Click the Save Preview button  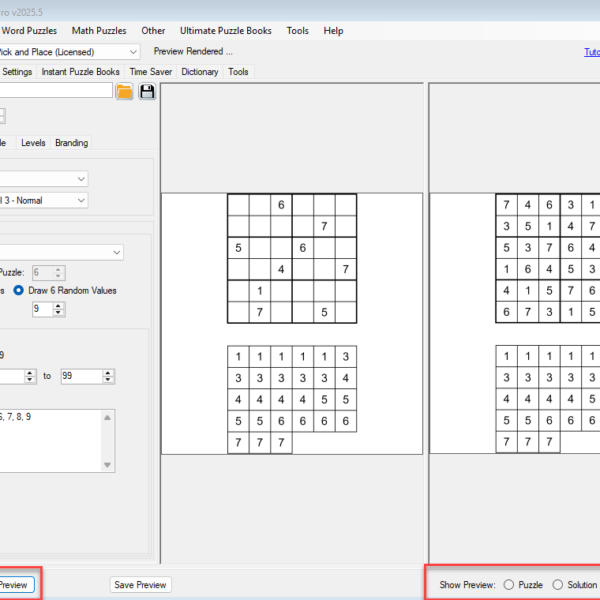[140, 585]
